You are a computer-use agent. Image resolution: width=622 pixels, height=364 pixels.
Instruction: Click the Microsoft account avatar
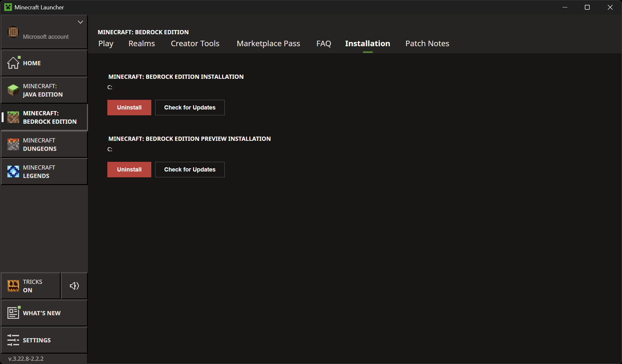(x=13, y=32)
